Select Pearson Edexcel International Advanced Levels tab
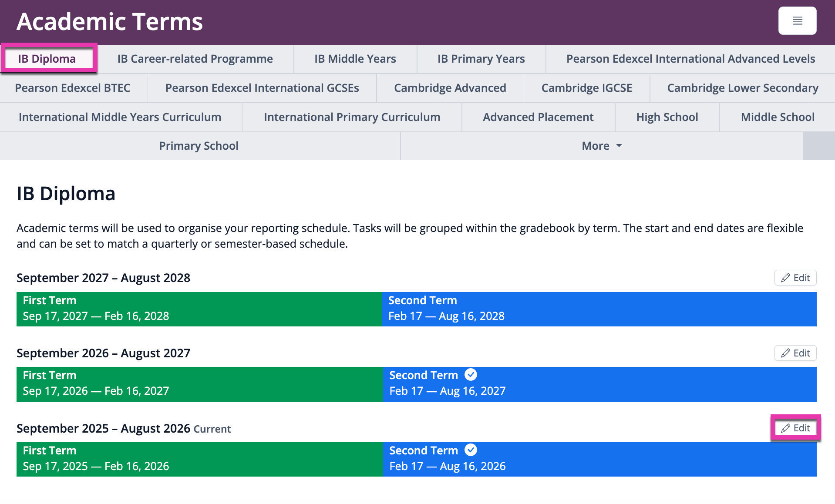Viewport: 835px width, 504px height. pos(690,59)
